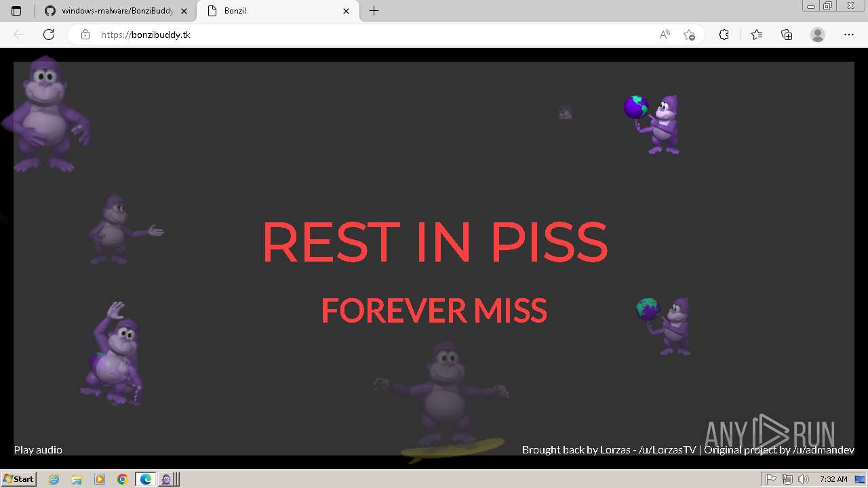Open the Windows Start menu
Screen dimensions: 868x488
(18, 479)
